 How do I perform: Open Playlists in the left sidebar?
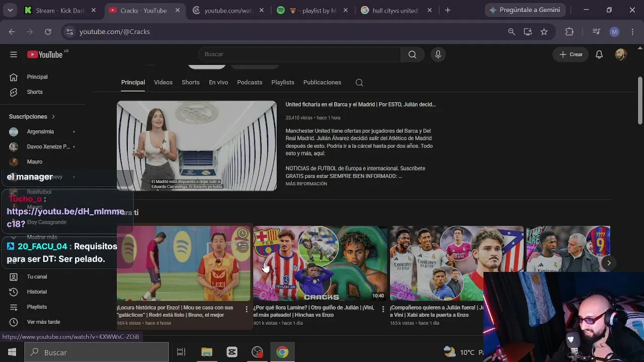[x=37, y=307]
